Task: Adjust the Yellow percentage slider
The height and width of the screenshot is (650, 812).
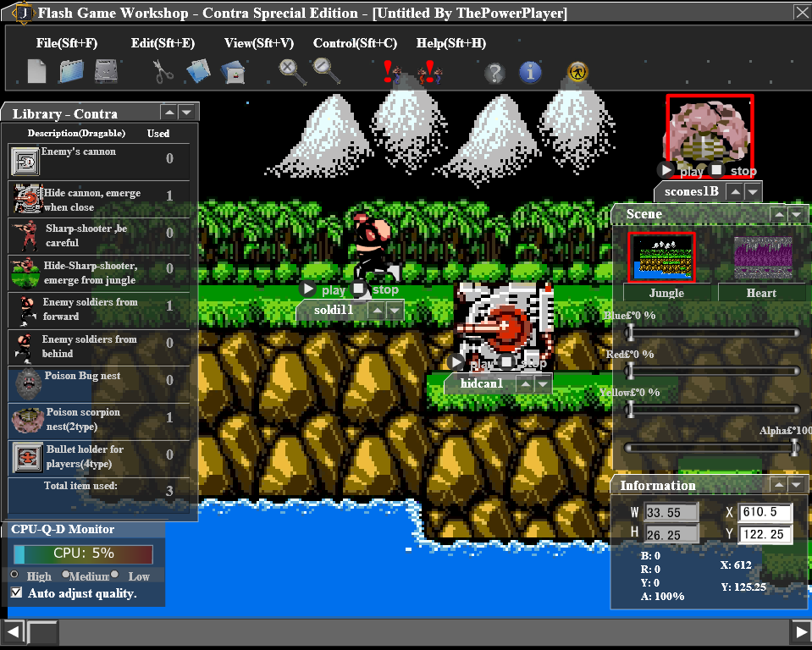Action: pos(712,410)
